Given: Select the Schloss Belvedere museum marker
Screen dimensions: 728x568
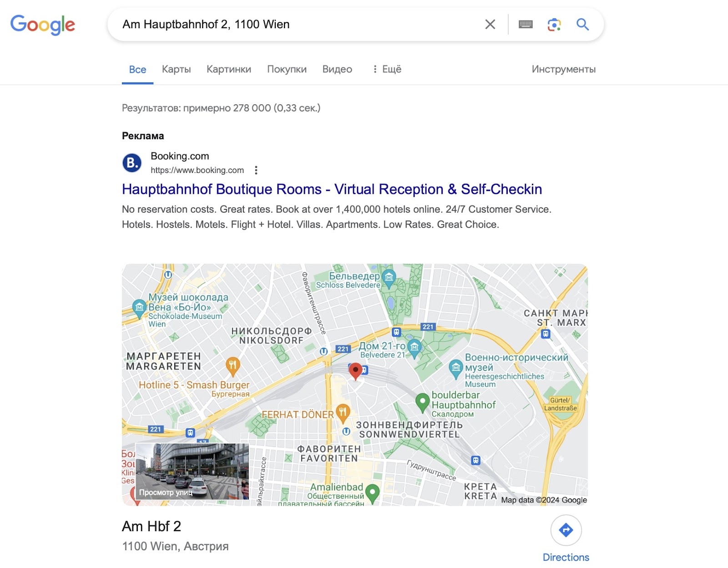Looking at the screenshot, I should pos(389,278).
